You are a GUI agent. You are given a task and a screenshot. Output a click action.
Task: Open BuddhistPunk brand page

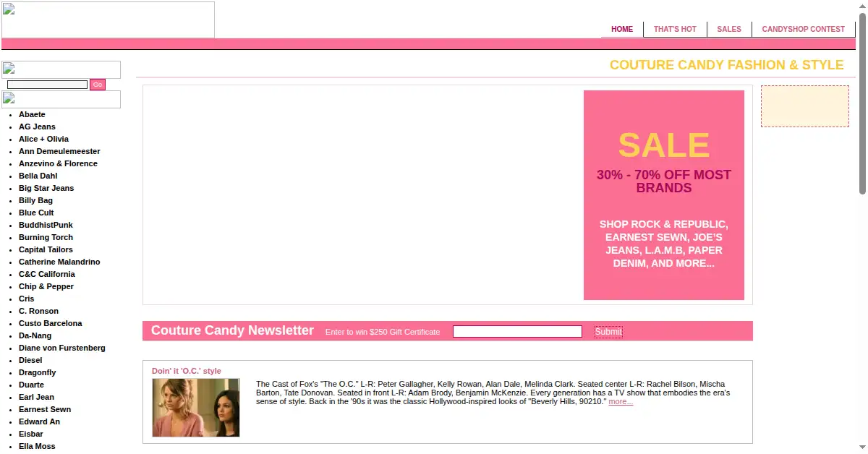click(46, 225)
